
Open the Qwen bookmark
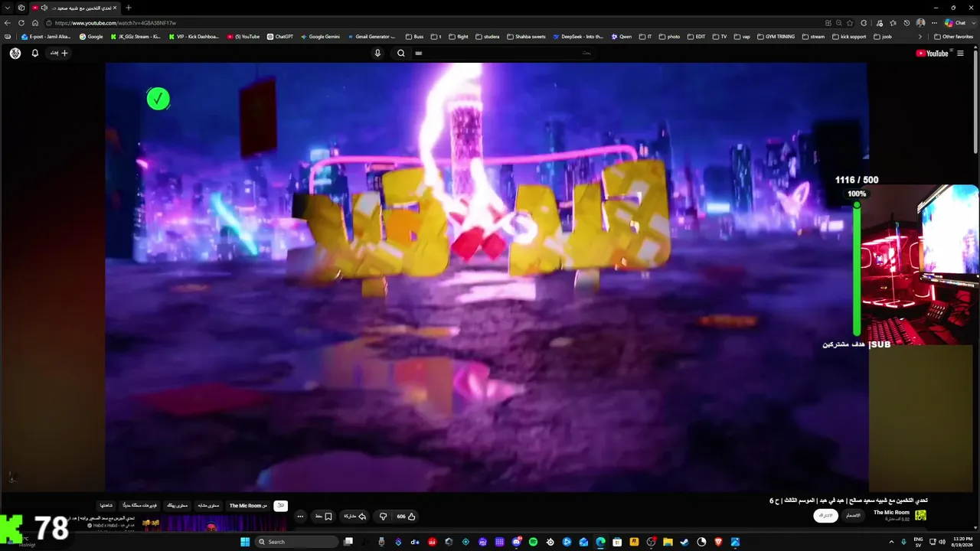tap(621, 37)
